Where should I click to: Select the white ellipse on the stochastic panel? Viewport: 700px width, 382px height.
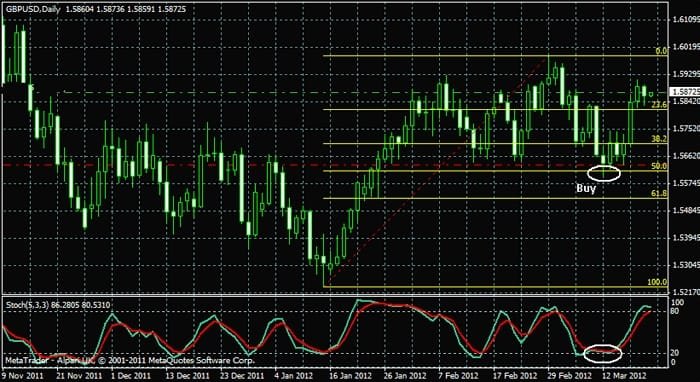click(x=602, y=353)
